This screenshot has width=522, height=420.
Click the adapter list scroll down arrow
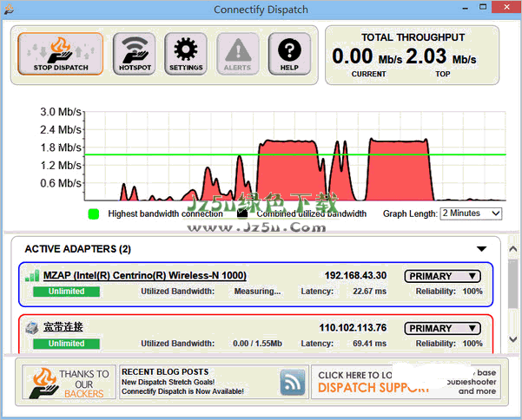(513, 339)
